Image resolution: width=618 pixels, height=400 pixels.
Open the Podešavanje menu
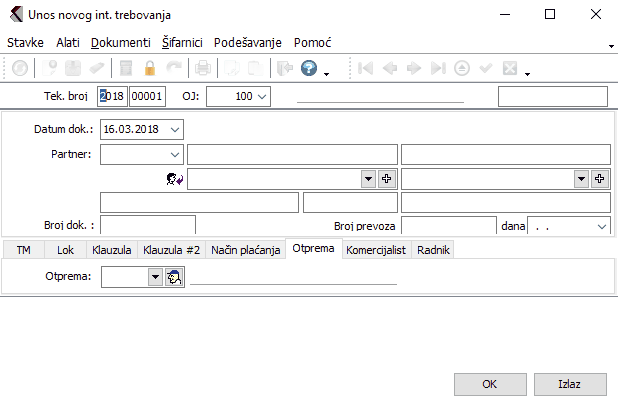[x=248, y=43]
